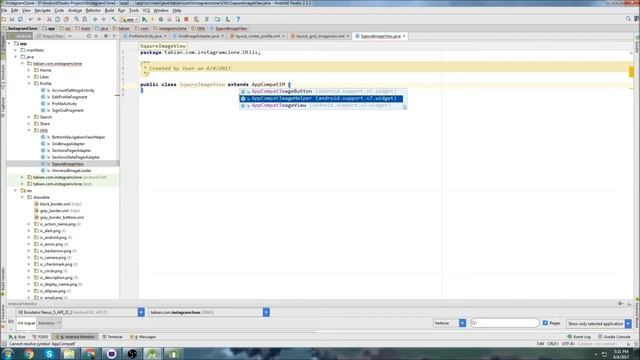
Task: Click the Find magnifier icon in toolbar
Action: click(x=76, y=19)
